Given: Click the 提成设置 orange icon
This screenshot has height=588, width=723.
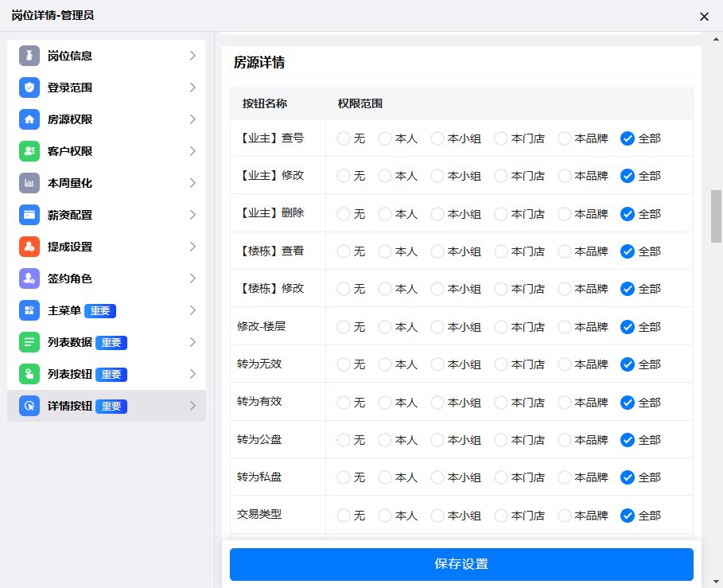Looking at the screenshot, I should tap(29, 247).
